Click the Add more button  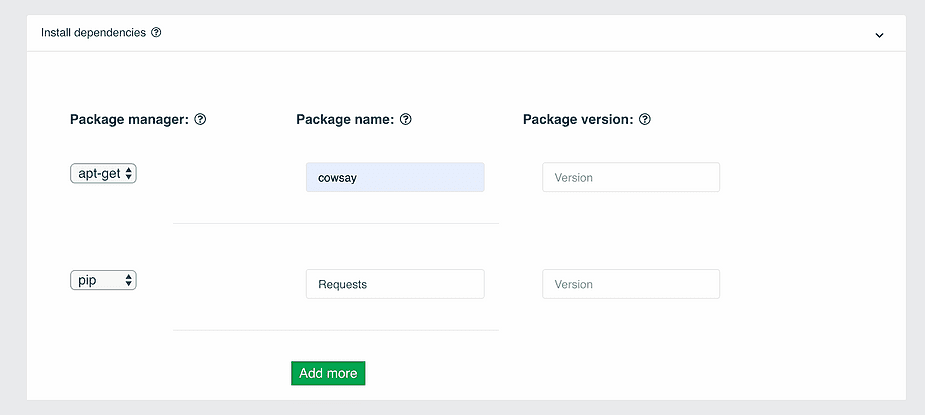click(x=328, y=373)
